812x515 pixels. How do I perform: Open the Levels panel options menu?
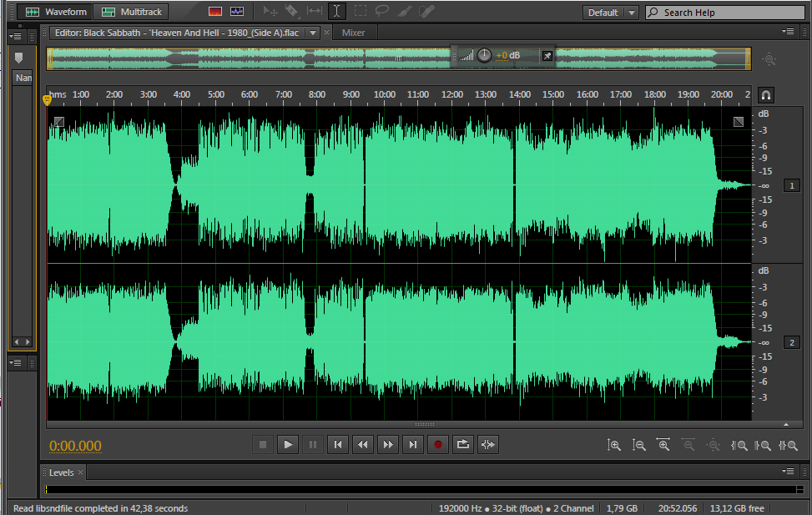788,472
